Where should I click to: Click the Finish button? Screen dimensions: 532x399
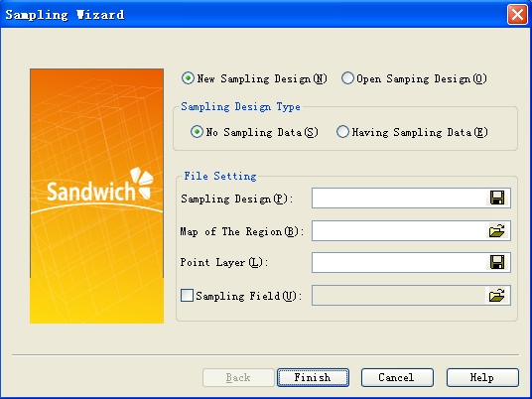coord(313,377)
